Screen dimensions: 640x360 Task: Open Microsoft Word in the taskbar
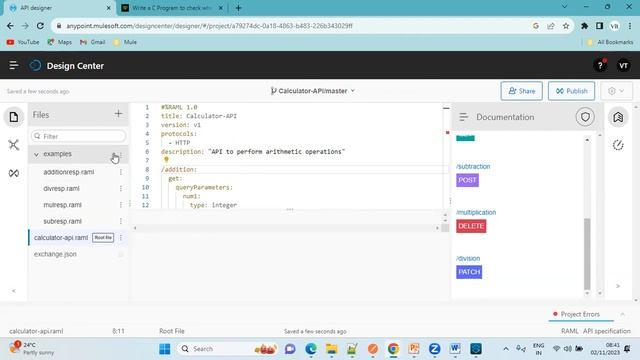[455, 349]
